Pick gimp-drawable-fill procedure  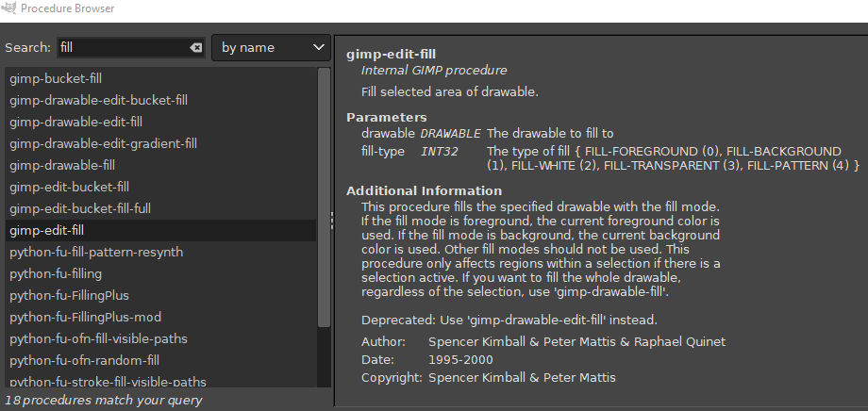tap(62, 165)
